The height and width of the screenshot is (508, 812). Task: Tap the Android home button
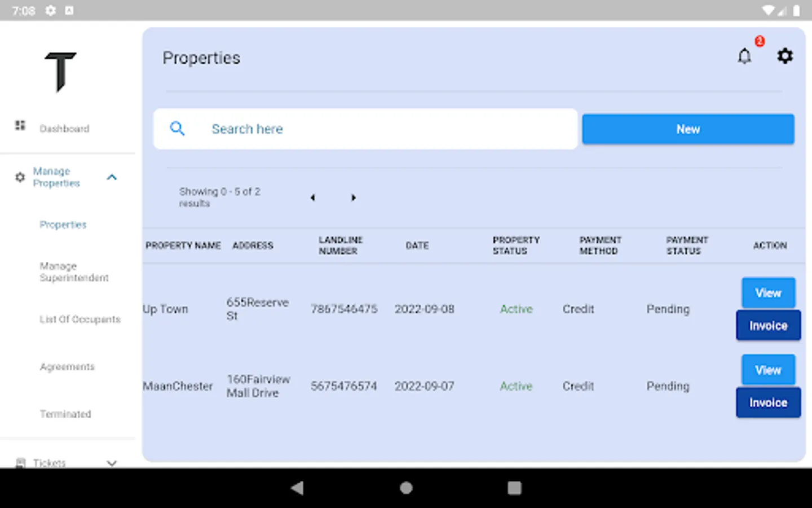coord(406,488)
